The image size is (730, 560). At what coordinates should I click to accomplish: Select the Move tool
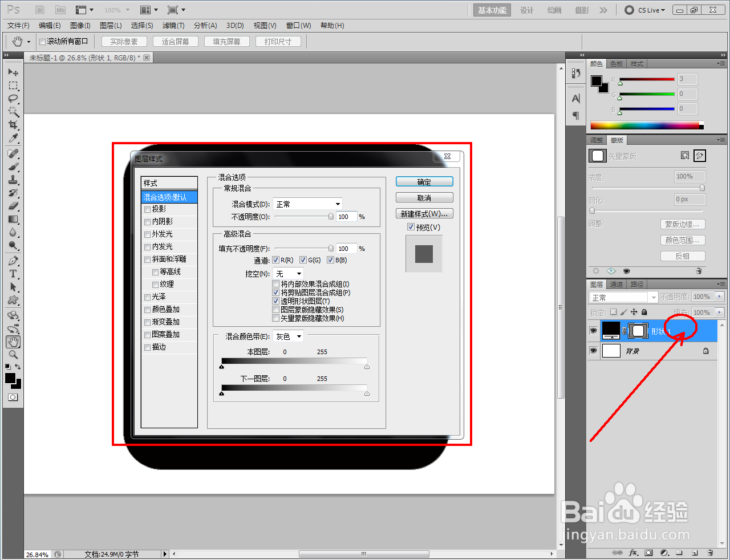[13, 72]
